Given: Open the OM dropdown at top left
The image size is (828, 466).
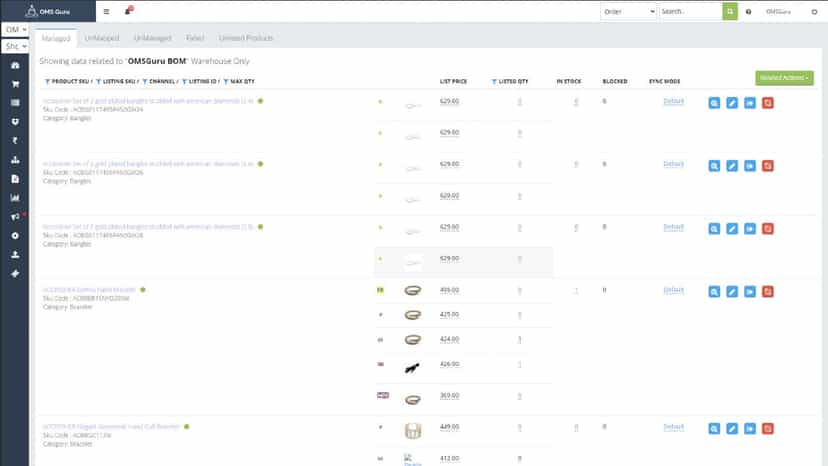Looking at the screenshot, I should pos(15,30).
